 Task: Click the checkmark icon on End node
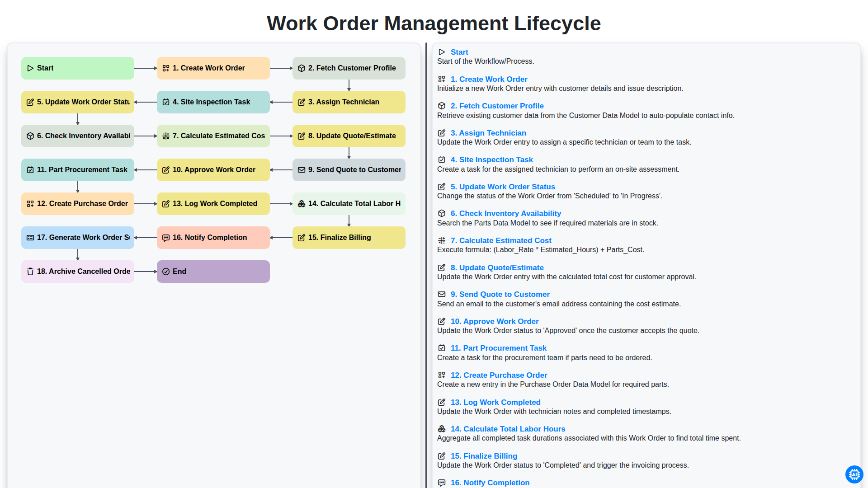pyautogui.click(x=166, y=272)
